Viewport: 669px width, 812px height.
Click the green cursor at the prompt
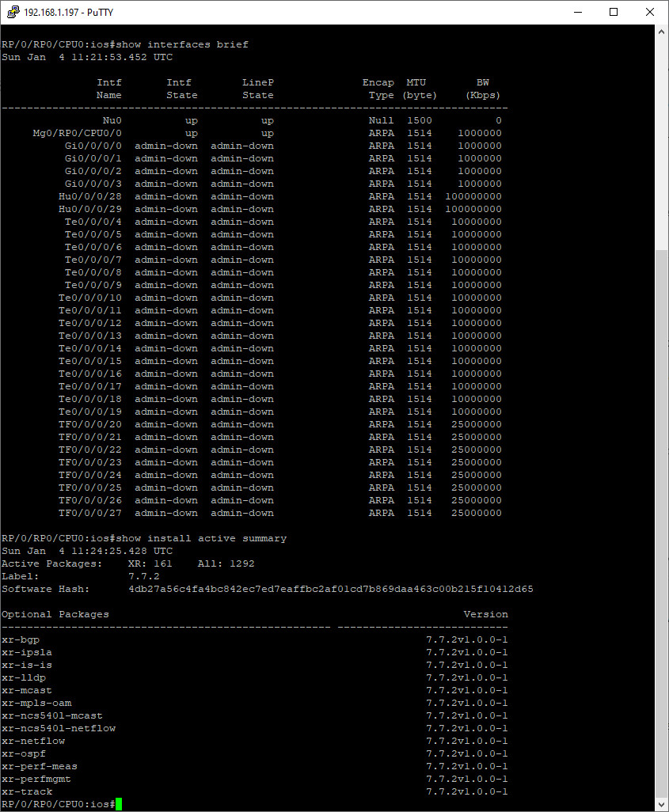pos(119,804)
